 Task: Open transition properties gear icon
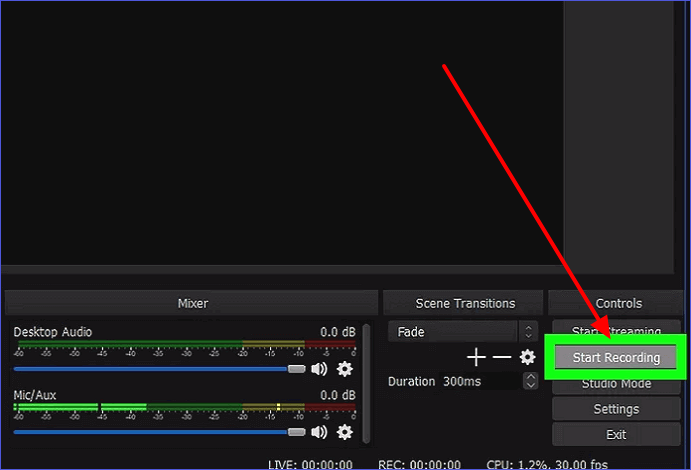(527, 357)
